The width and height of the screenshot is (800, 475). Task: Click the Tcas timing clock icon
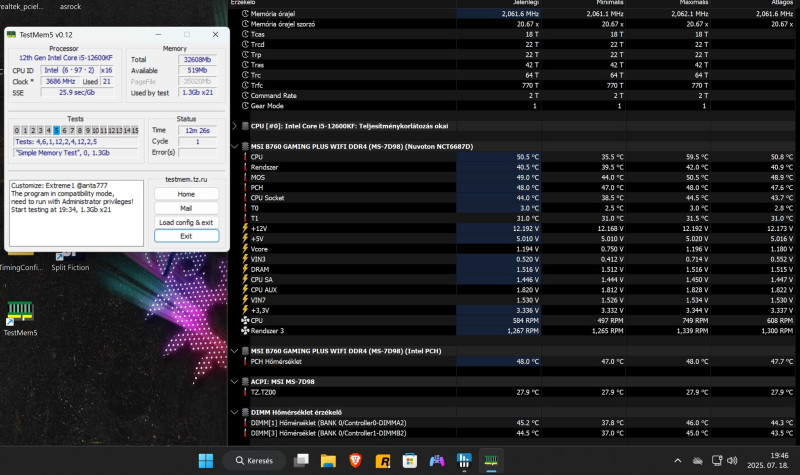[x=245, y=34]
